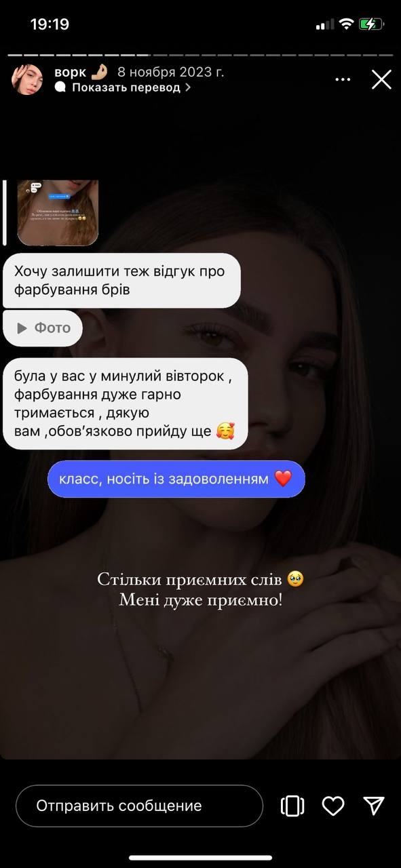Tap the blue reply bubble класс, носіть із задоволенням

pos(176,479)
